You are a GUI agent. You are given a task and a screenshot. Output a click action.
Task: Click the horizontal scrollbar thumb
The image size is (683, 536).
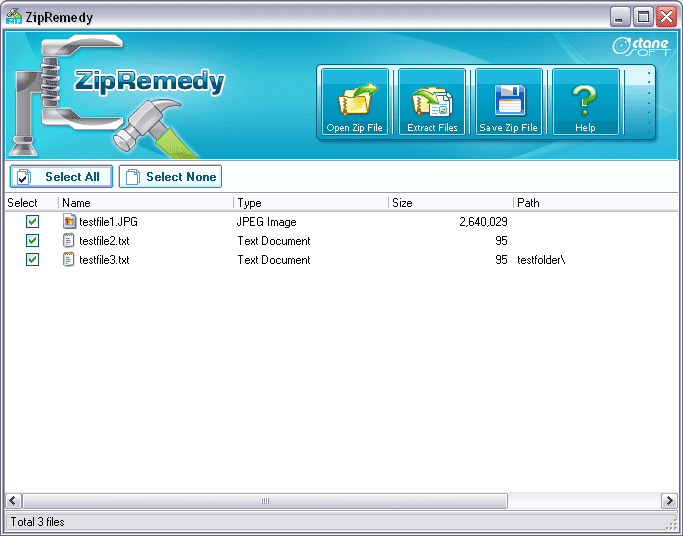coord(265,501)
